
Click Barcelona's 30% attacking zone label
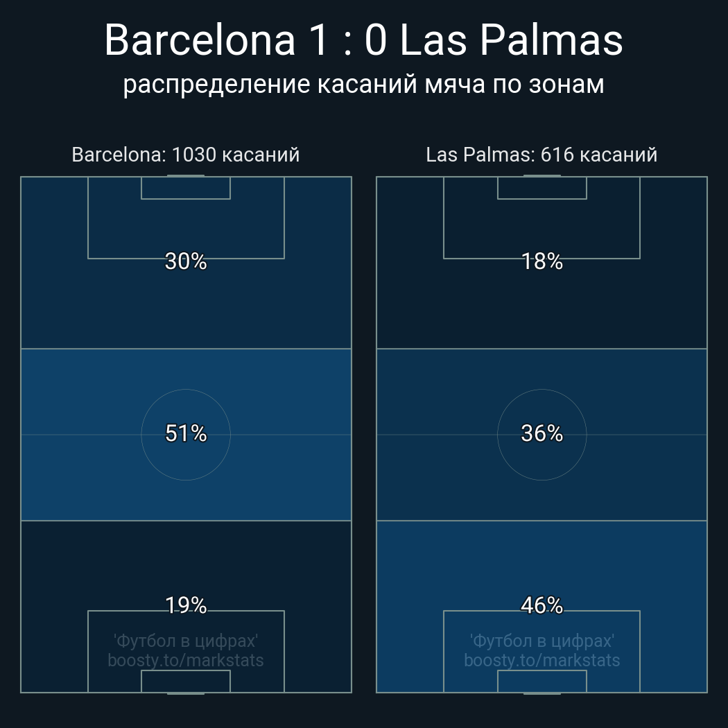[186, 261]
